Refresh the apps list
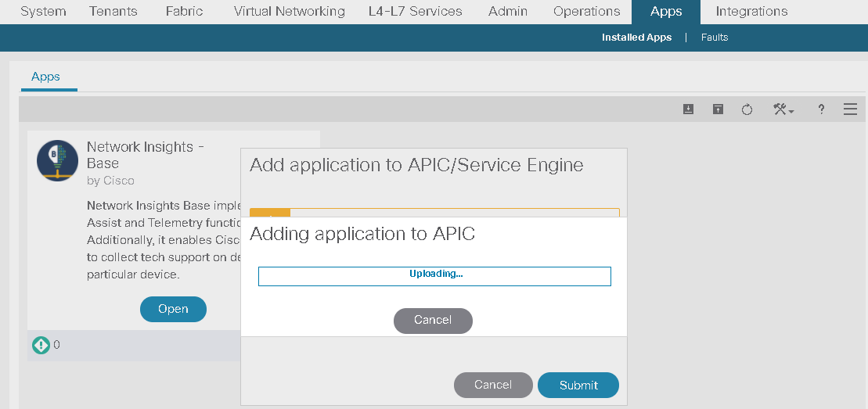Viewport: 868px width, 409px height. pyautogui.click(x=747, y=109)
